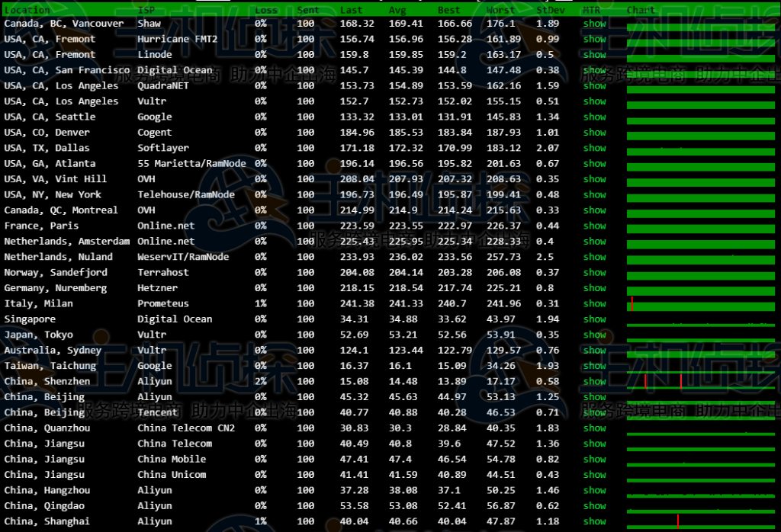
Task: Select the 'Softlayer' ISP cell
Action: coord(163,148)
